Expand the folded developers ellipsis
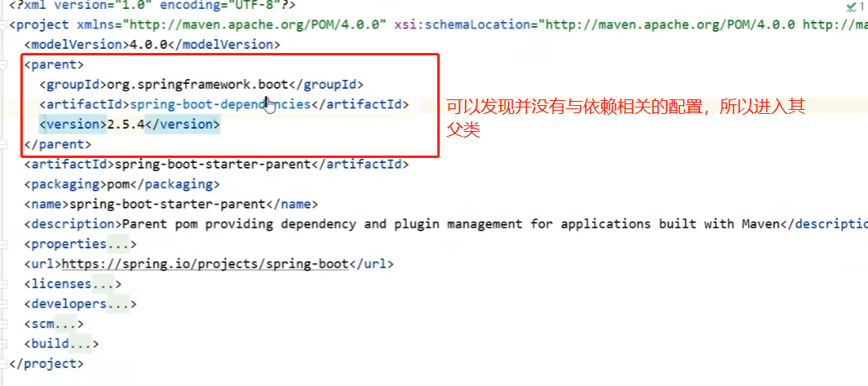 click(x=117, y=304)
